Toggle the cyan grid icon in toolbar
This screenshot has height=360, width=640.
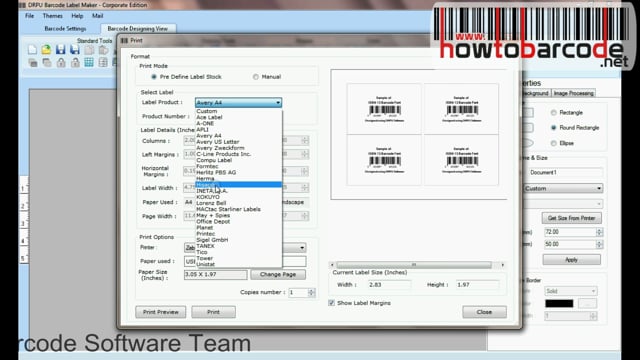(89, 62)
